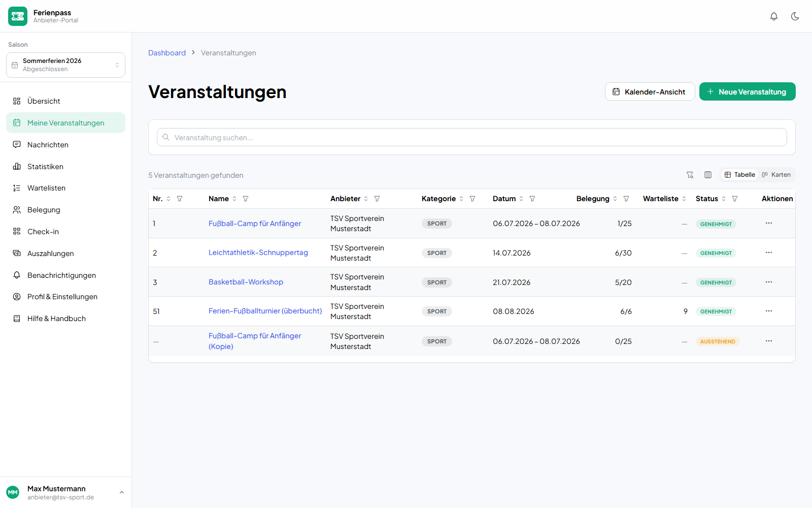Click the Benachrichtigungen bell icon in sidebar
The height and width of the screenshot is (508, 812).
pyautogui.click(x=17, y=275)
